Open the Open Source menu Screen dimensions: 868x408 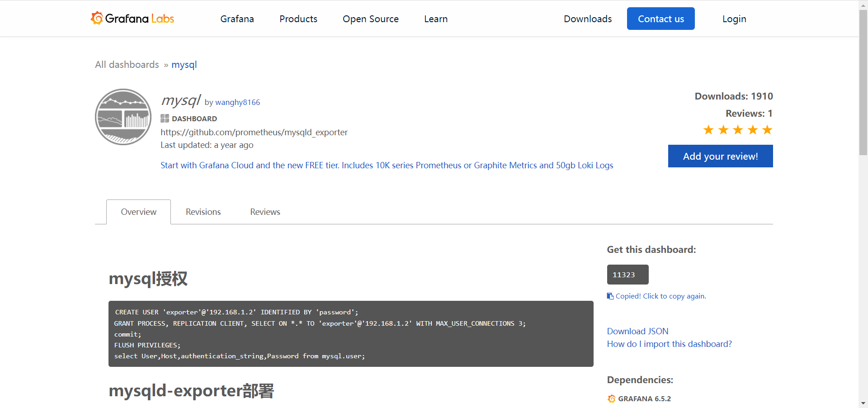click(371, 19)
